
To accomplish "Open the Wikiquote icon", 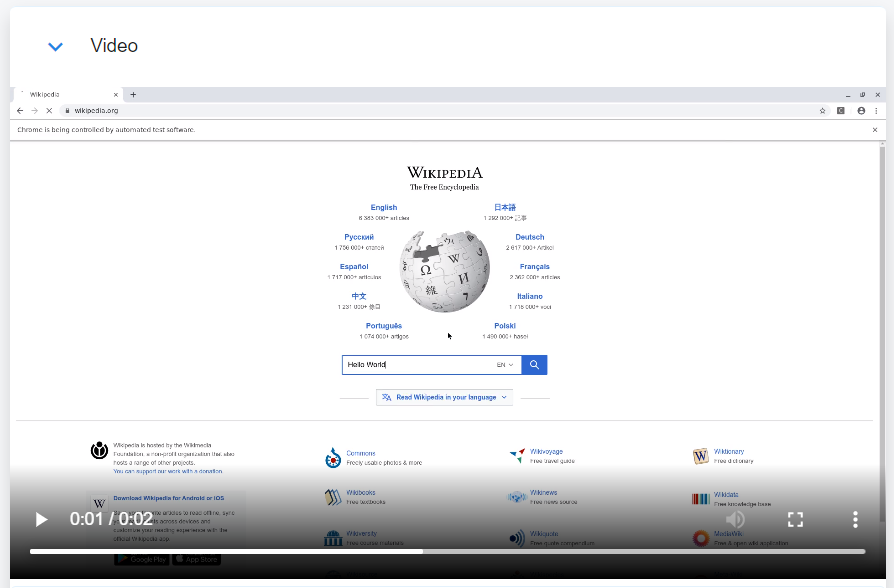I will pyautogui.click(x=517, y=538).
